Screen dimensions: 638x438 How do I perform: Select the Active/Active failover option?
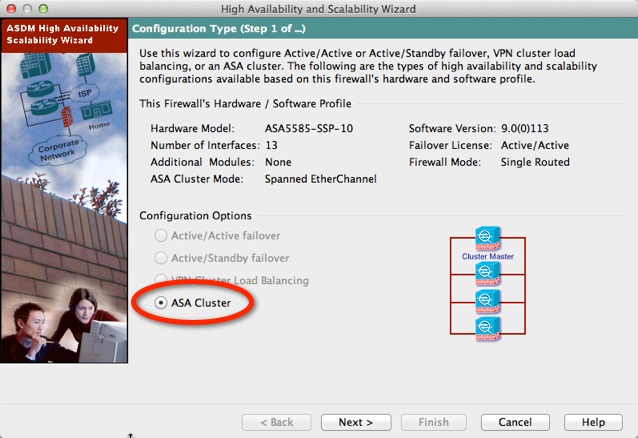[x=161, y=235]
